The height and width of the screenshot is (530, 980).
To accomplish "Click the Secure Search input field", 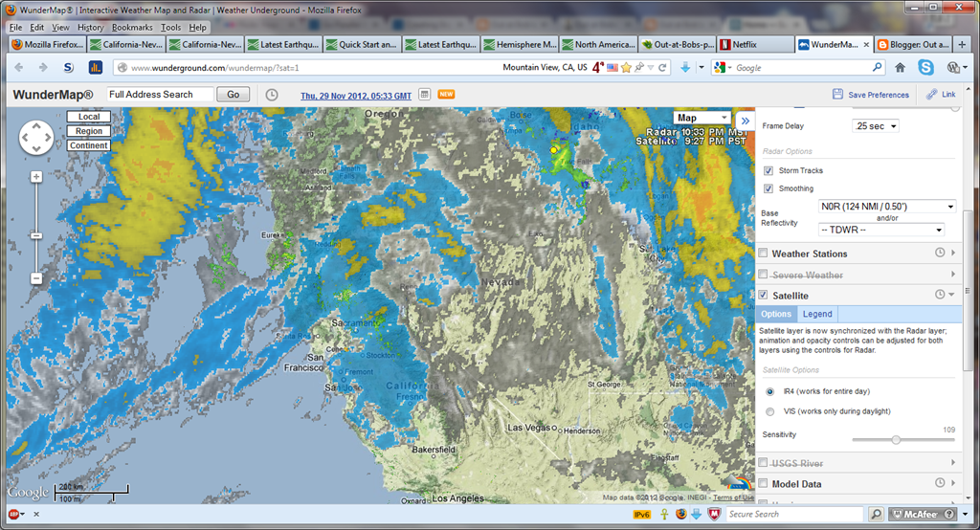I will point(795,515).
